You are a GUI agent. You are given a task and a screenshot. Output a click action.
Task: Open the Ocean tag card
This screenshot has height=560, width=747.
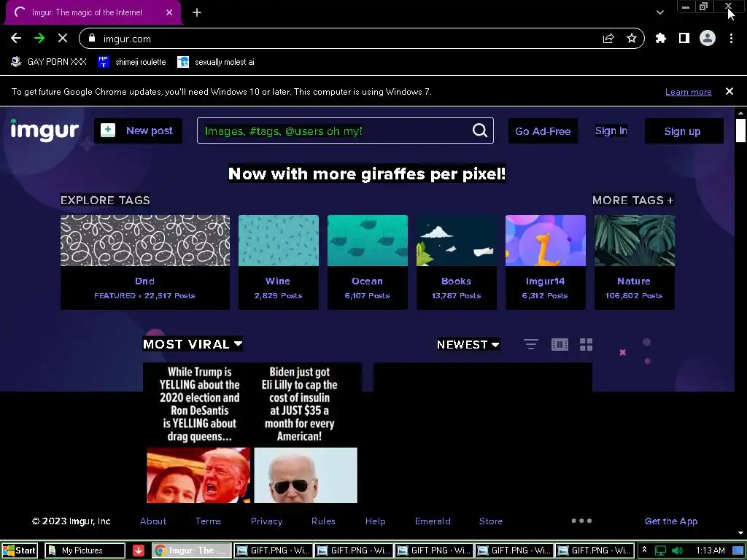click(x=368, y=262)
